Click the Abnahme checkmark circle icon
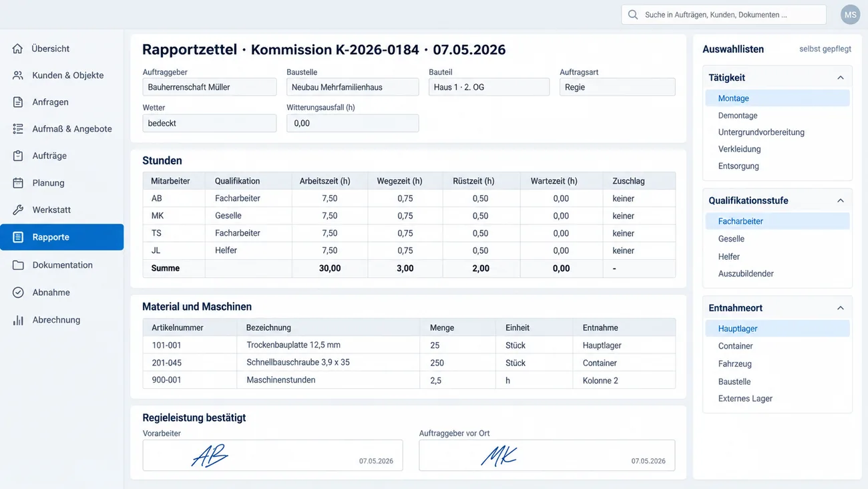 (18, 293)
